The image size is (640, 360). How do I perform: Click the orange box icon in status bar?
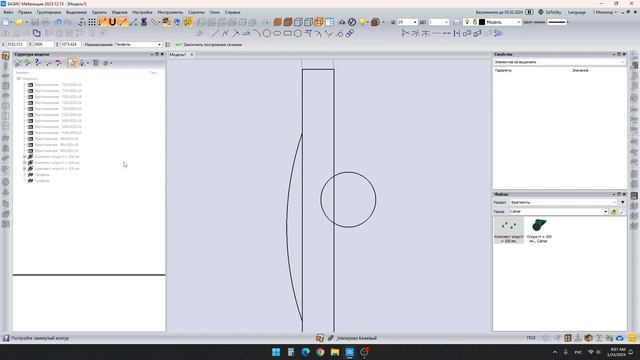[588, 338]
